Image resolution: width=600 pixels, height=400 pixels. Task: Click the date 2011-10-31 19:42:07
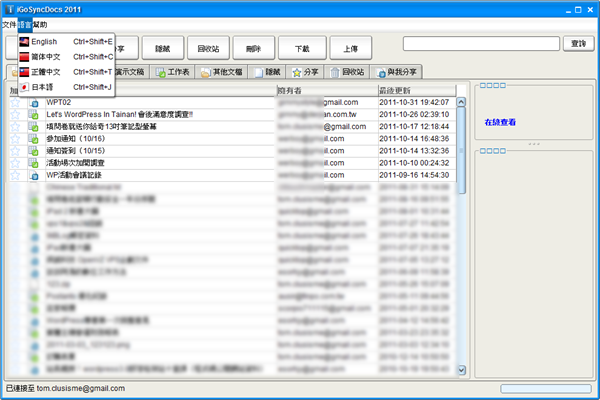[x=414, y=102]
